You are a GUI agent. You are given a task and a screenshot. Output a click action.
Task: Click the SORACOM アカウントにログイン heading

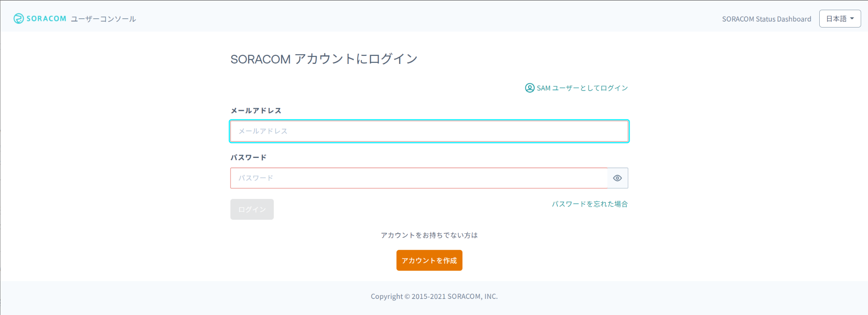[324, 59]
